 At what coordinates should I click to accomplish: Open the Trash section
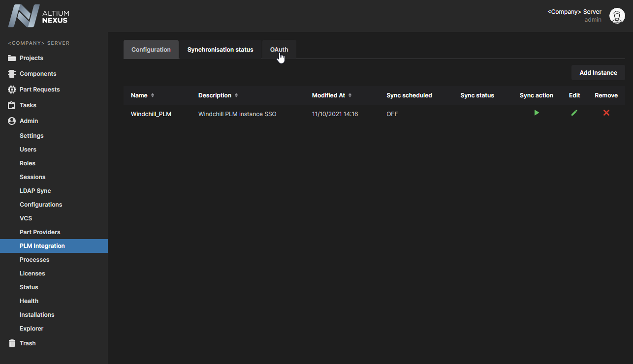[x=27, y=343]
